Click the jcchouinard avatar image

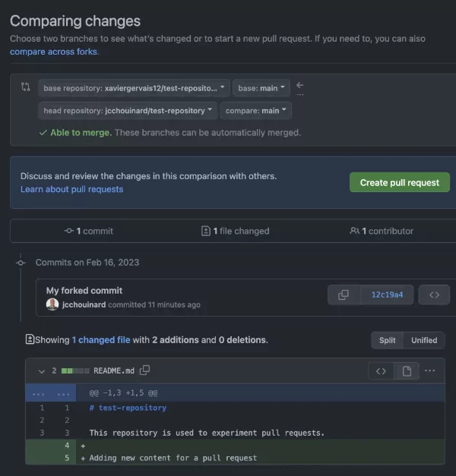pyautogui.click(x=52, y=304)
